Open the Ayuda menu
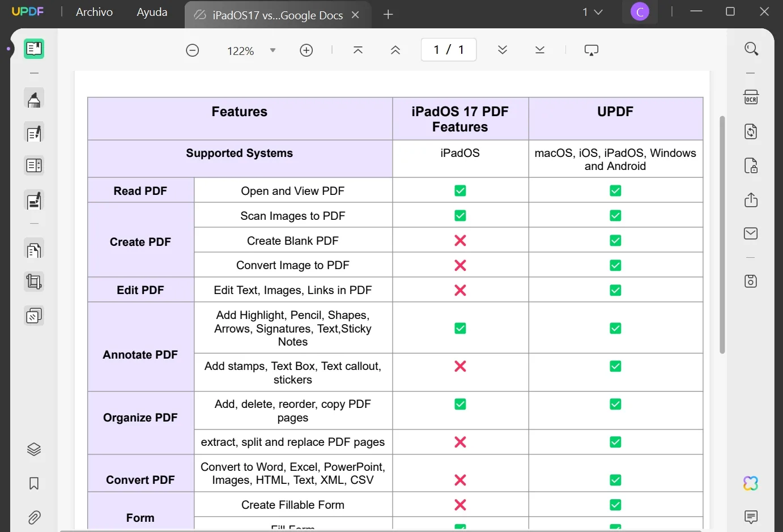Viewport: 783px width, 532px height. pyautogui.click(x=152, y=12)
